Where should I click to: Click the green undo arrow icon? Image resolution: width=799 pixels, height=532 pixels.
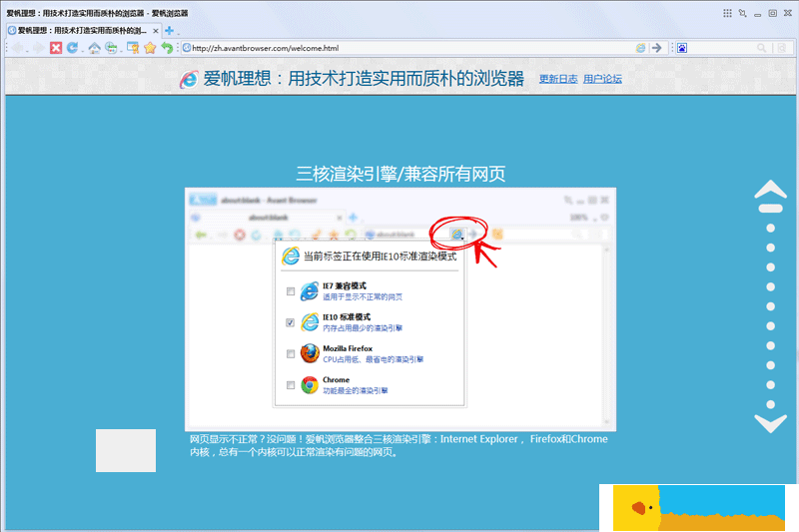click(x=167, y=48)
